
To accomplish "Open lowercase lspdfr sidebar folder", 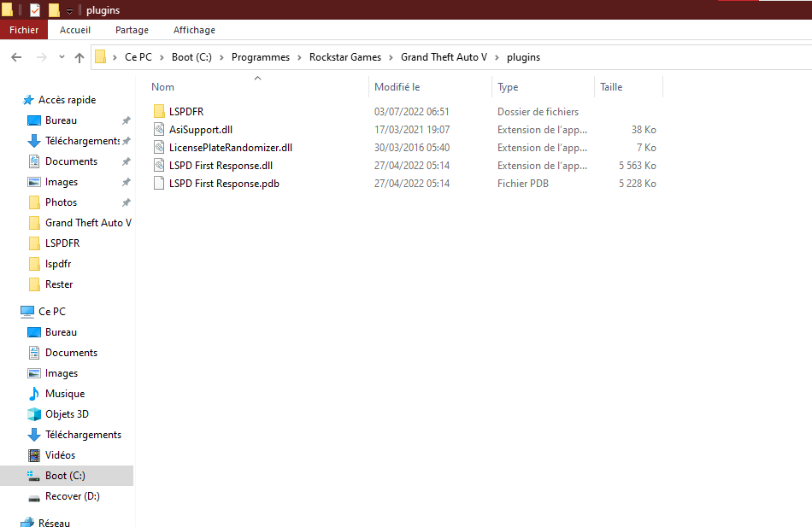I will pos(58,264).
